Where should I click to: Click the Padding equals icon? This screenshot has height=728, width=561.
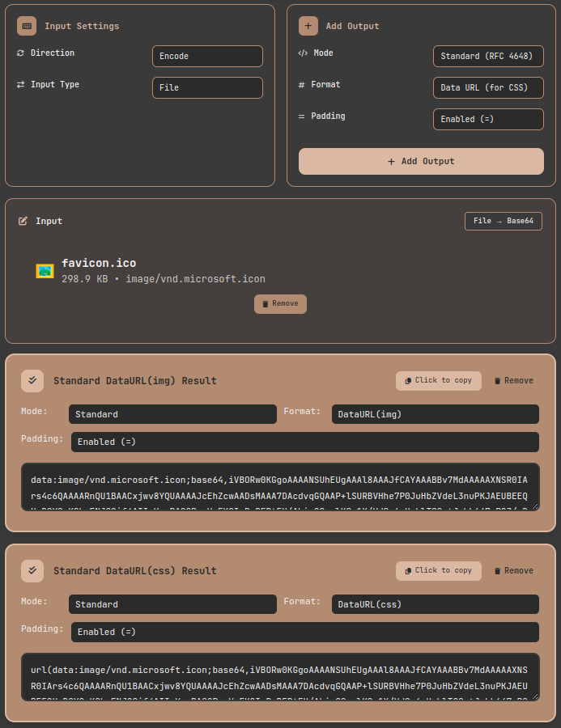point(301,116)
